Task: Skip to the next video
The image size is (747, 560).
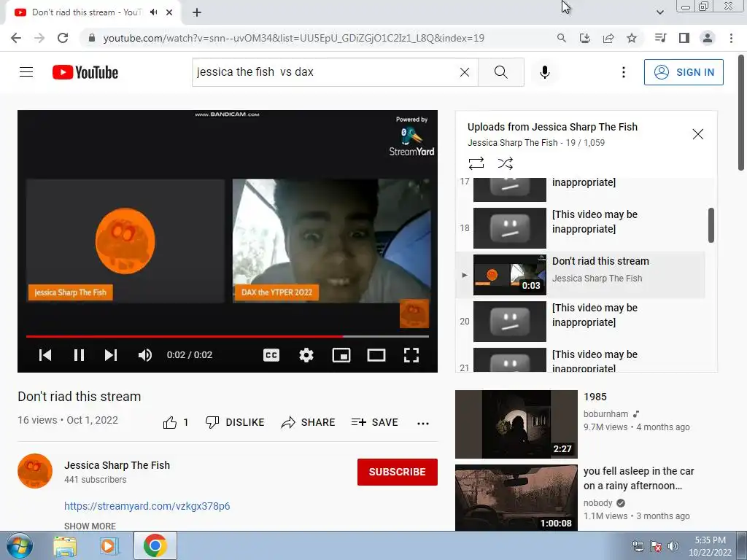Action: pyautogui.click(x=111, y=355)
